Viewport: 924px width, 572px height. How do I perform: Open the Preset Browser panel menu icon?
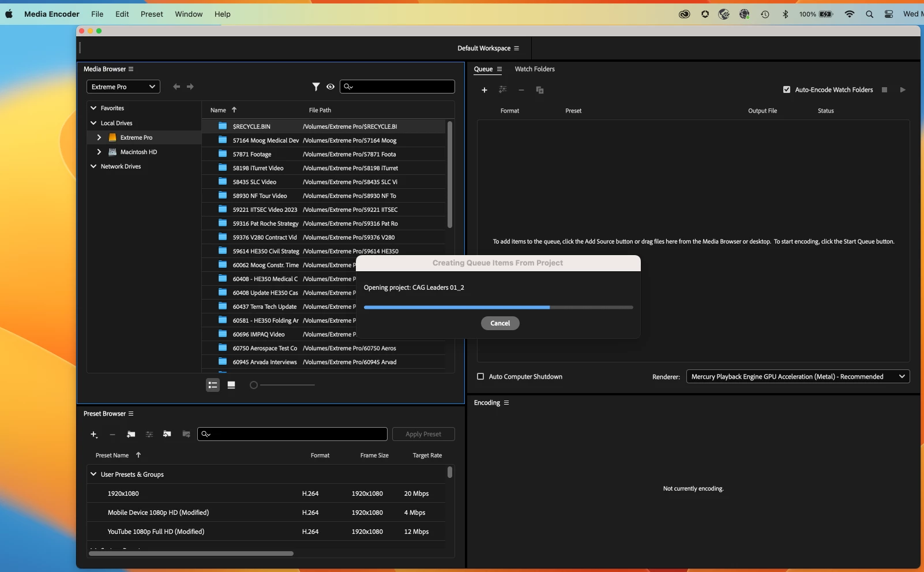[x=131, y=414]
